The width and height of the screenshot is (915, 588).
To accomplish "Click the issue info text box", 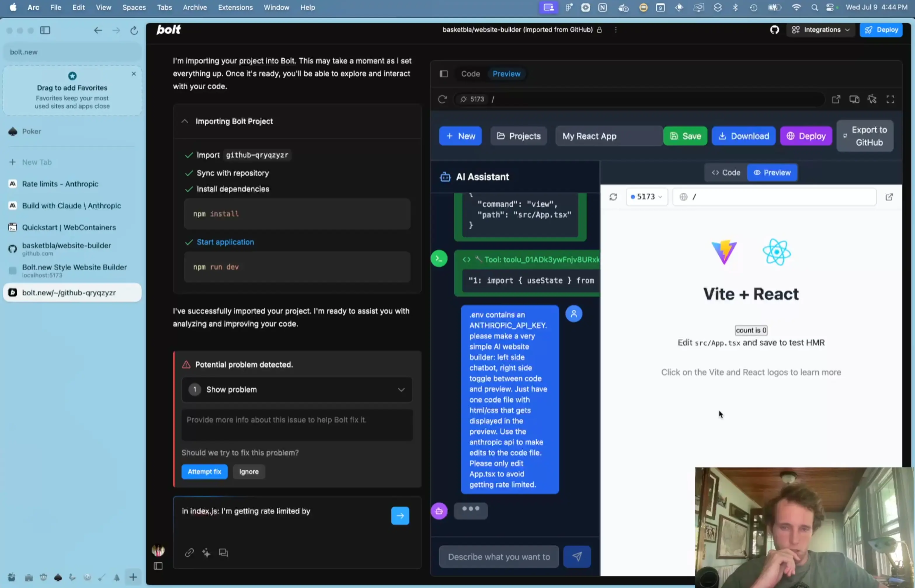I will pos(297,425).
